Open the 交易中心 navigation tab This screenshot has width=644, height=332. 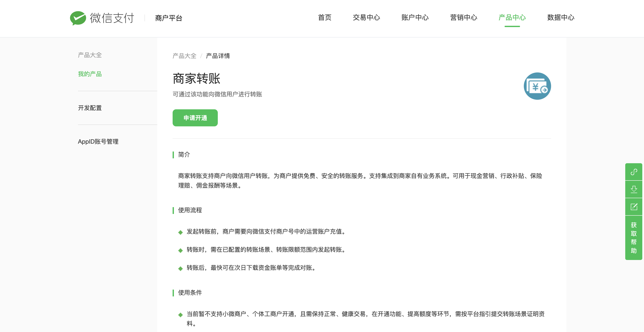(366, 17)
